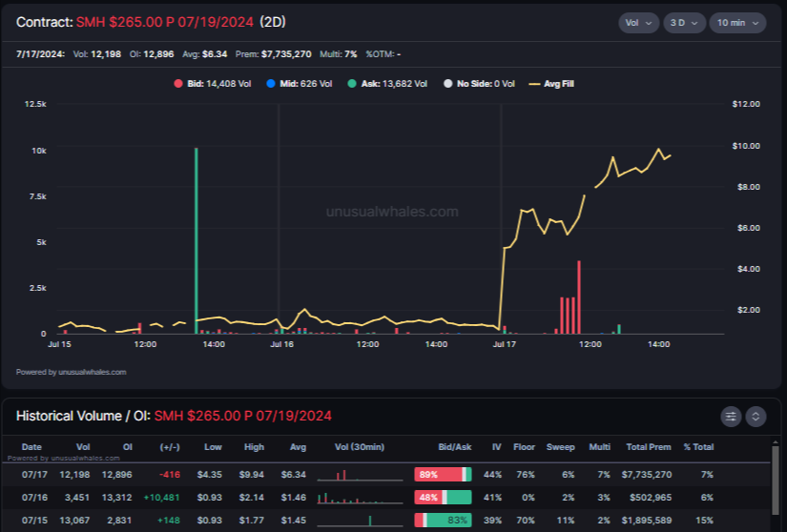Click the 83% bid/ask bar
Screen dimensions: 787x532
coord(443,521)
